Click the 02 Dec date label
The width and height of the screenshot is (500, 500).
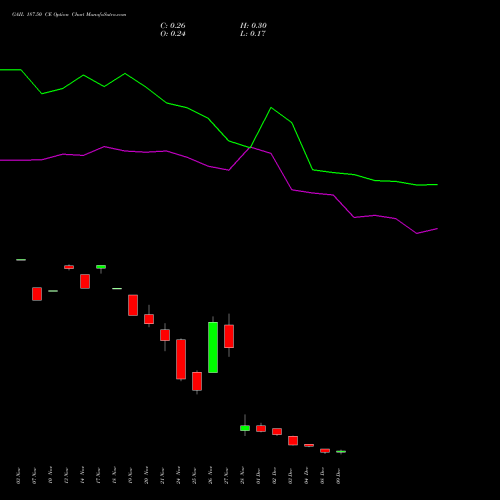point(274,475)
